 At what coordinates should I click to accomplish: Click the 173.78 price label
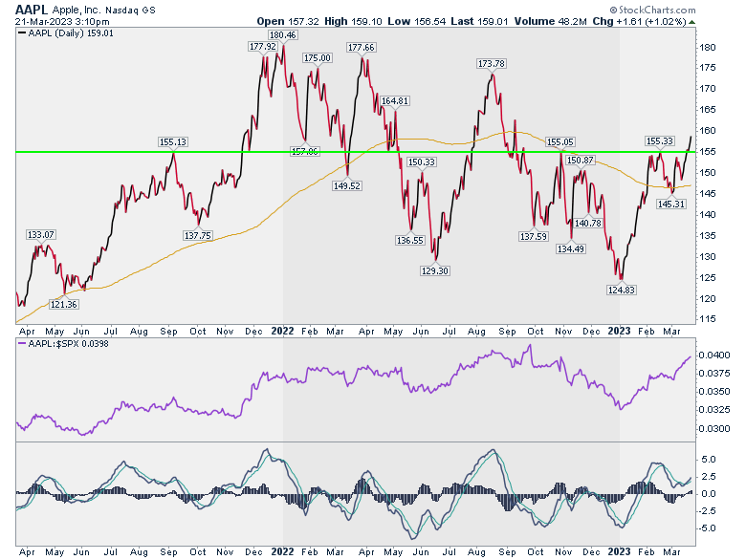(492, 63)
